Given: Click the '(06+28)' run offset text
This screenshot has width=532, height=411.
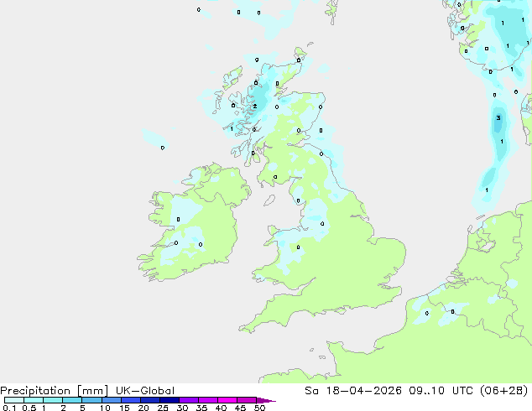Looking at the screenshot, I should [x=504, y=391].
